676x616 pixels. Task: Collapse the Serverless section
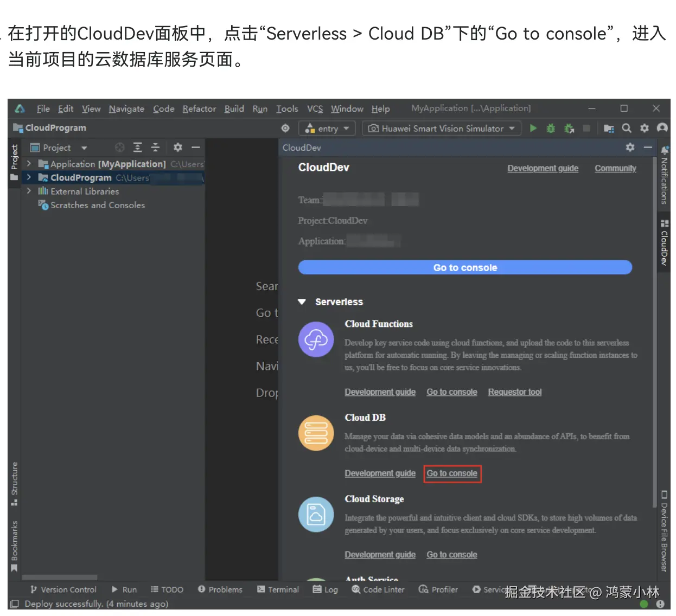pos(302,302)
